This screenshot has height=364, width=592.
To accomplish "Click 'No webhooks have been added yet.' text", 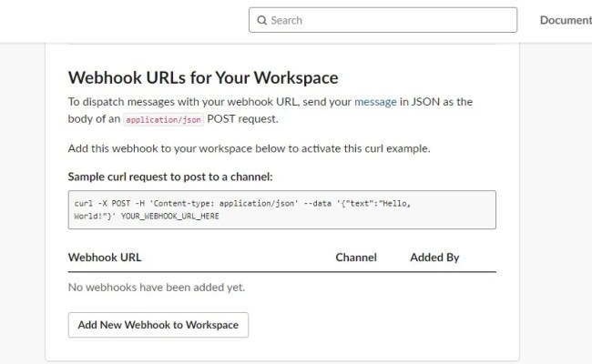I will [157, 288].
